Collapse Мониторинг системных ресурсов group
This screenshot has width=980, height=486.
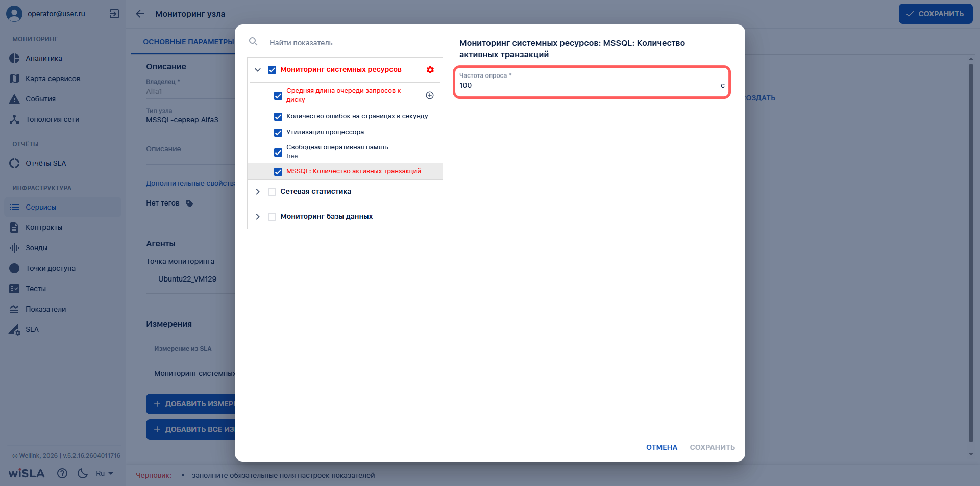pyautogui.click(x=258, y=70)
